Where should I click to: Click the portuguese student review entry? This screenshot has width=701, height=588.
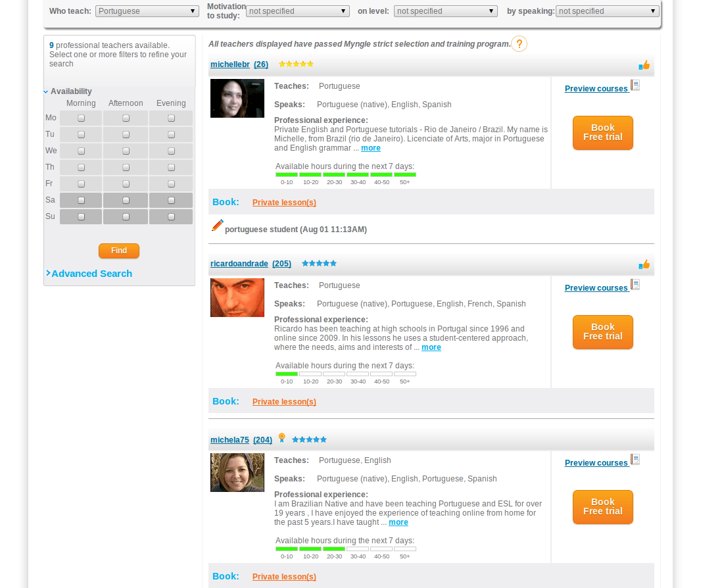(295, 230)
